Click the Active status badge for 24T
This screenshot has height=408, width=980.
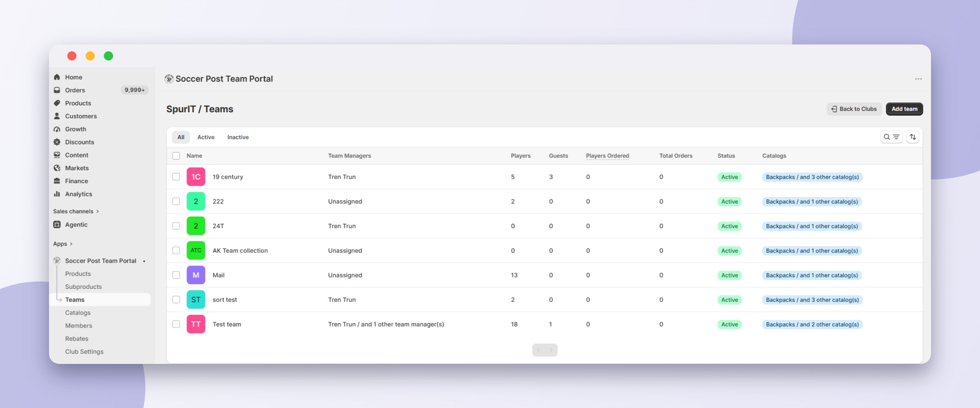pyautogui.click(x=730, y=226)
